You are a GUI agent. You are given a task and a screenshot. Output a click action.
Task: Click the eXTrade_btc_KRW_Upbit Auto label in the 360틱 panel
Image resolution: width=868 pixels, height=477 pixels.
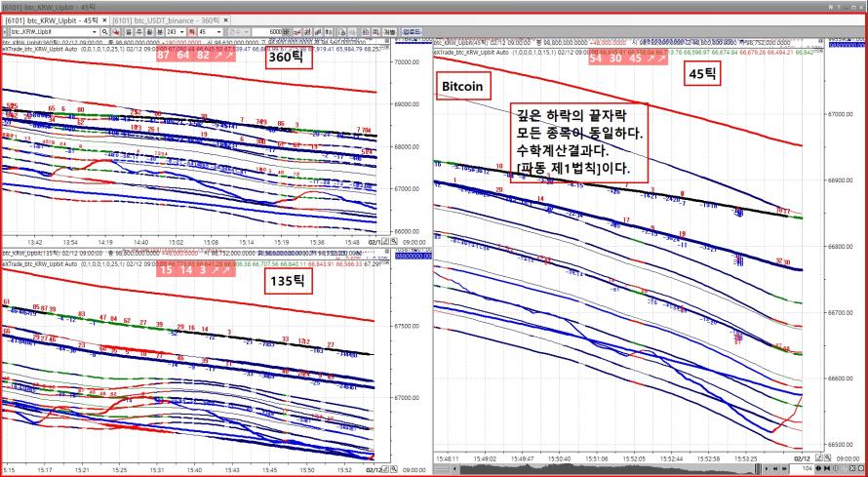39,49
